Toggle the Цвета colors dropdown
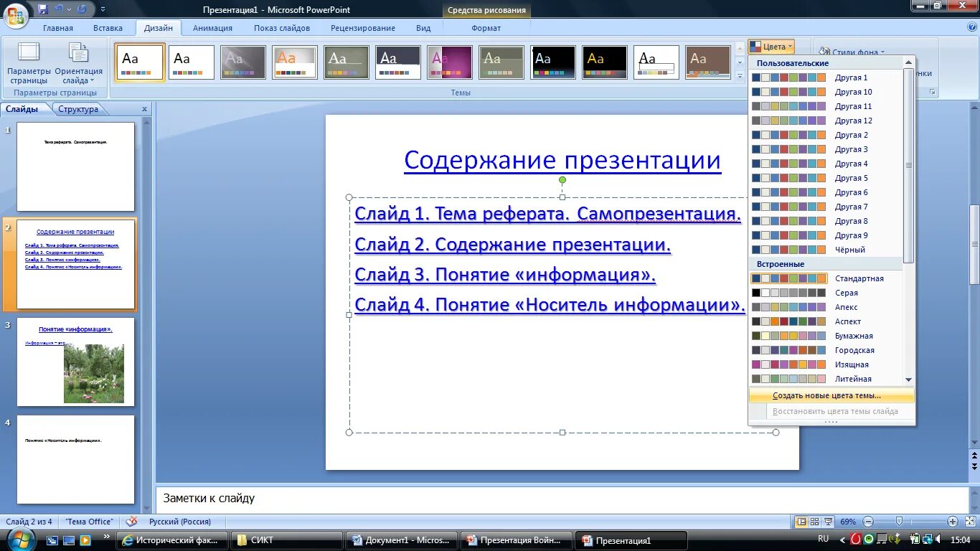 coord(771,47)
